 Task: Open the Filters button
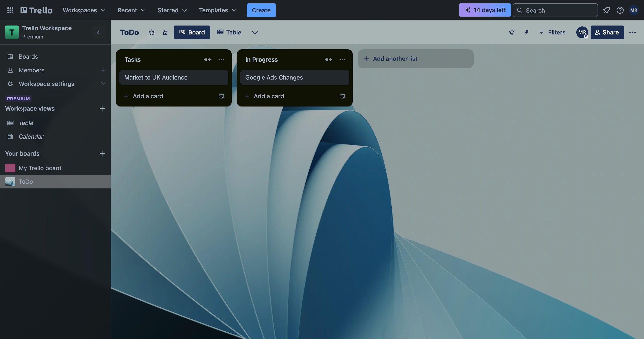point(552,32)
